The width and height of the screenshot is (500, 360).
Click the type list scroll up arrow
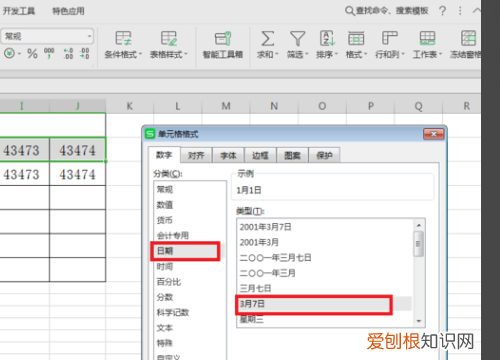(419, 225)
